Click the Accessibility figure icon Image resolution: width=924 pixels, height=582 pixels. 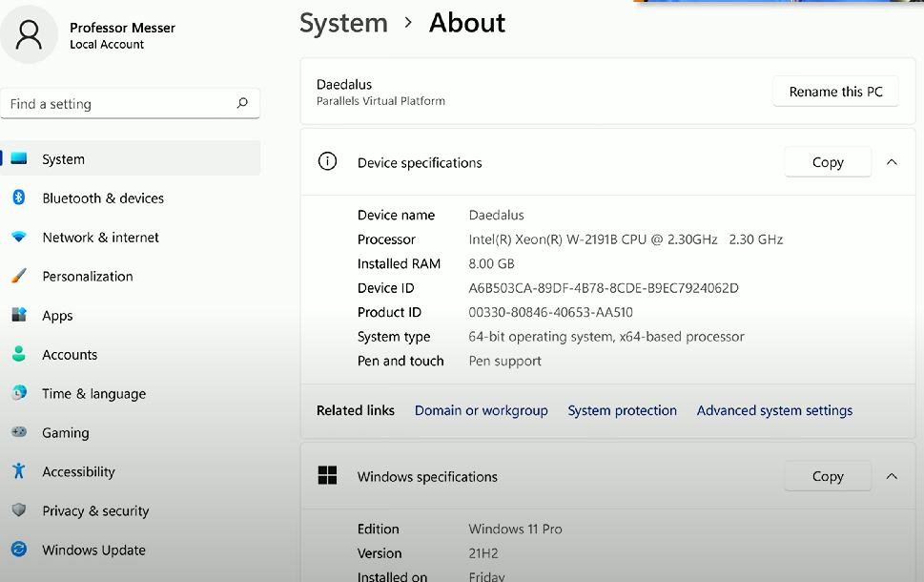pyautogui.click(x=19, y=470)
